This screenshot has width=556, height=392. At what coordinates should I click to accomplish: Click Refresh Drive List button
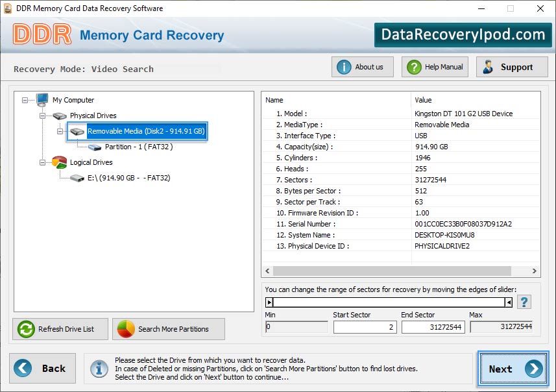pos(60,329)
